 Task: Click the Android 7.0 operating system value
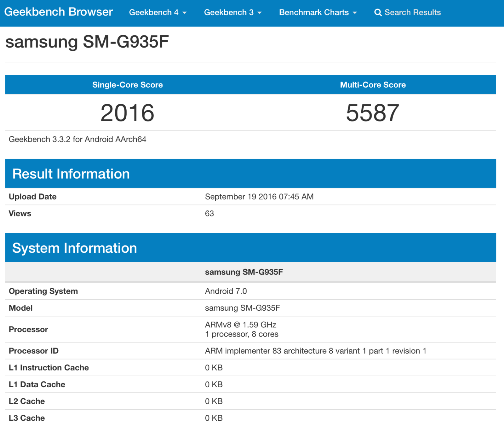226,291
